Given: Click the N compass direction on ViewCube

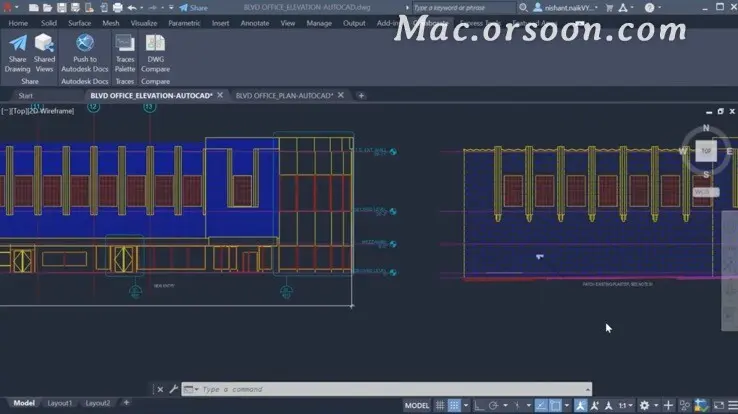Looking at the screenshot, I should [x=706, y=128].
